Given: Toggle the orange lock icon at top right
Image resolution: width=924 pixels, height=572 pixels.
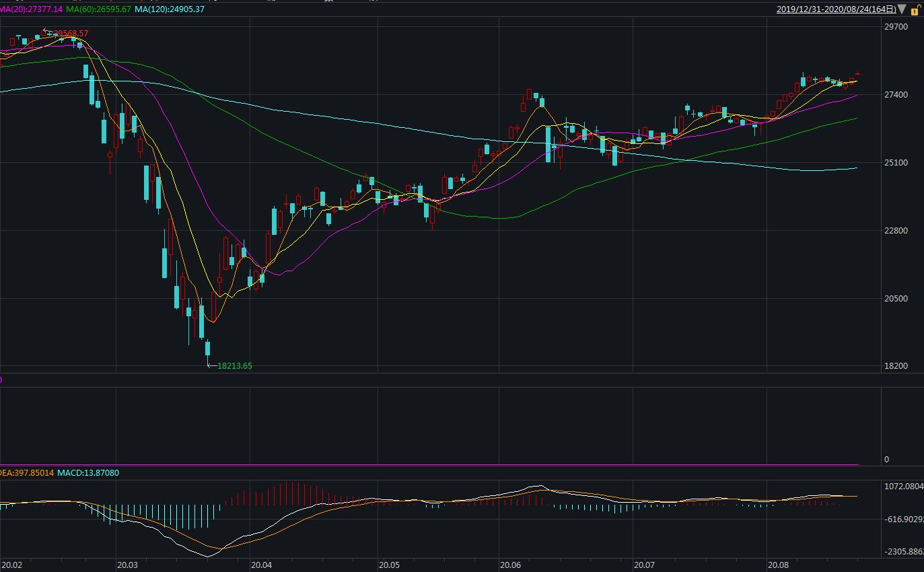Looking at the screenshot, I should [x=915, y=10].
